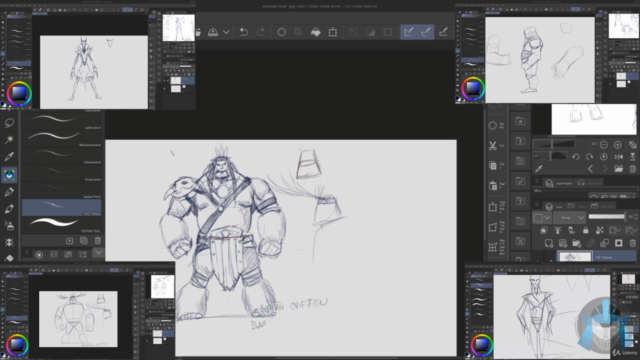Toggle Clip to layer below icon

[x=544, y=231]
